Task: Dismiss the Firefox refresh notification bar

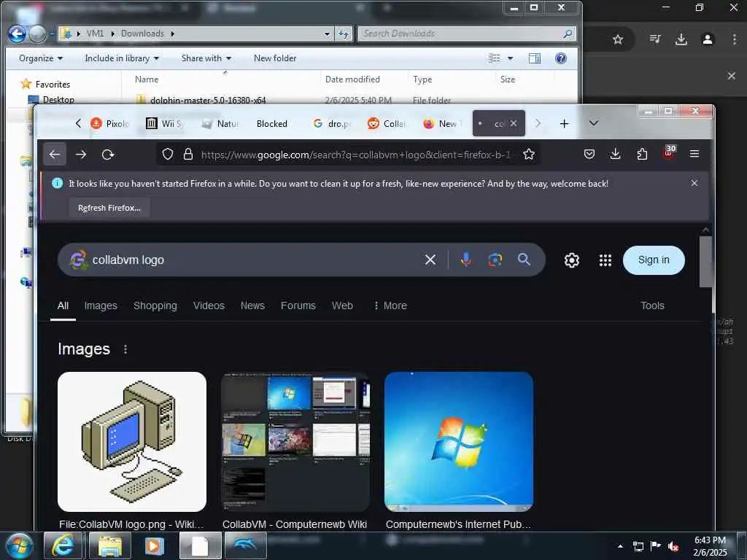Action: (x=694, y=183)
